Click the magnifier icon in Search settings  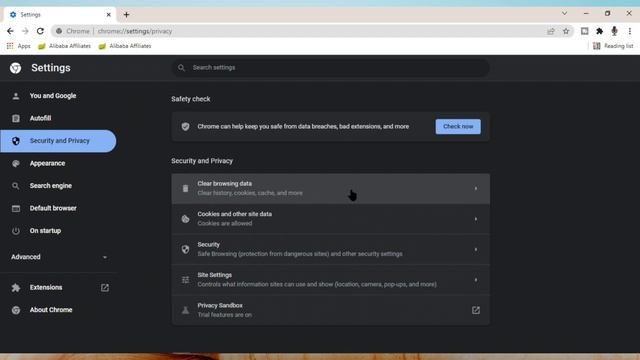pyautogui.click(x=181, y=68)
